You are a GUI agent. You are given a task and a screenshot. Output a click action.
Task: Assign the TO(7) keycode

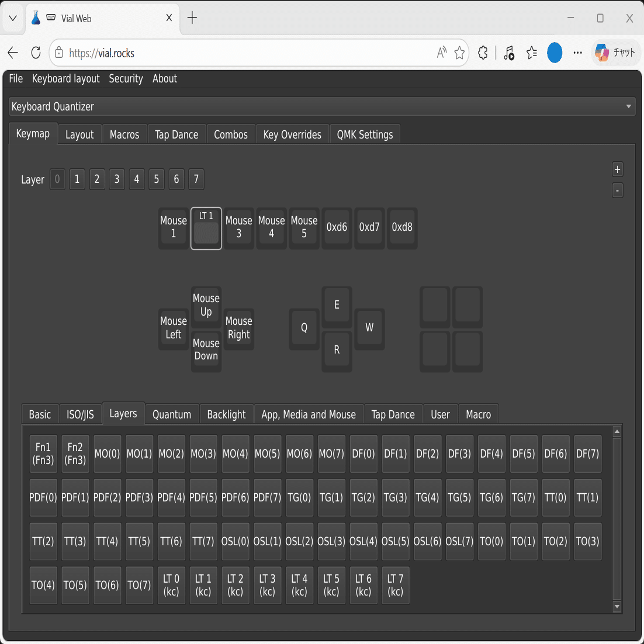[x=139, y=585]
